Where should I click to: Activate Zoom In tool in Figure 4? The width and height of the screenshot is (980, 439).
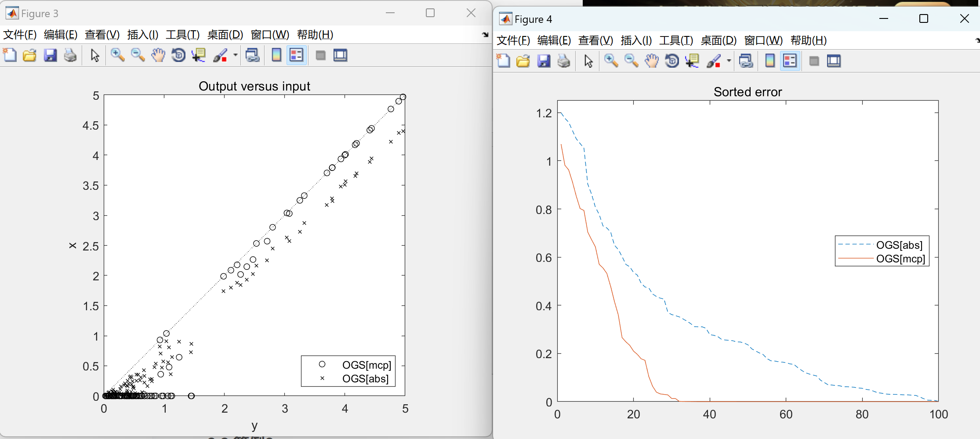[611, 61]
